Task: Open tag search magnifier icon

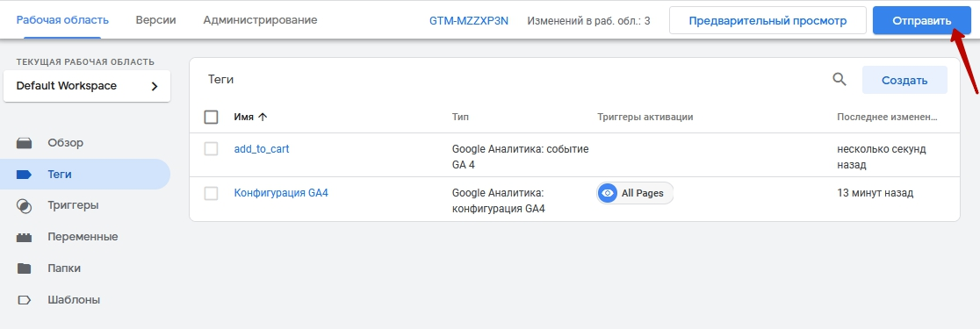Action: (x=839, y=79)
